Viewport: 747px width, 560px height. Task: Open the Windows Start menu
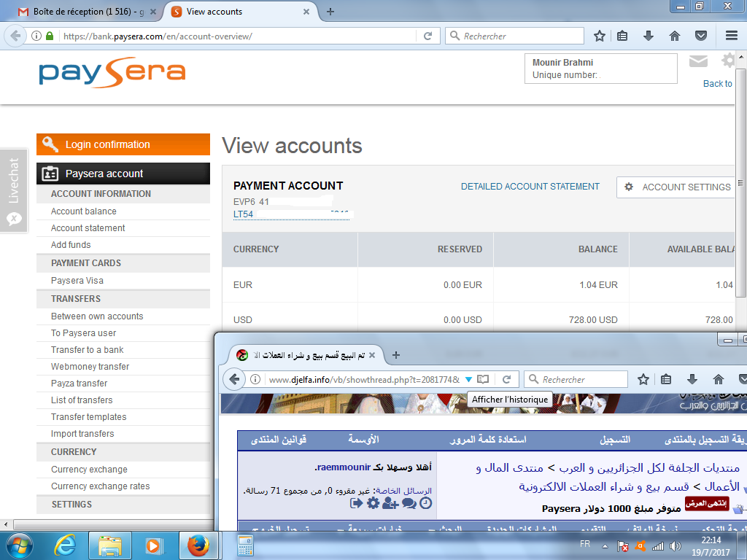point(20,545)
